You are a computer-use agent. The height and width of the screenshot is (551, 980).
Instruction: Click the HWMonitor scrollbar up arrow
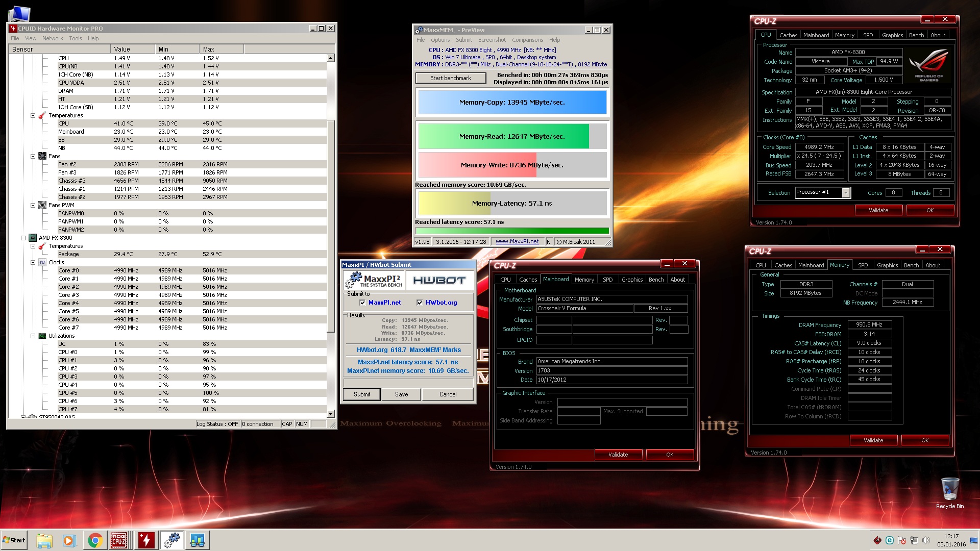tap(330, 58)
